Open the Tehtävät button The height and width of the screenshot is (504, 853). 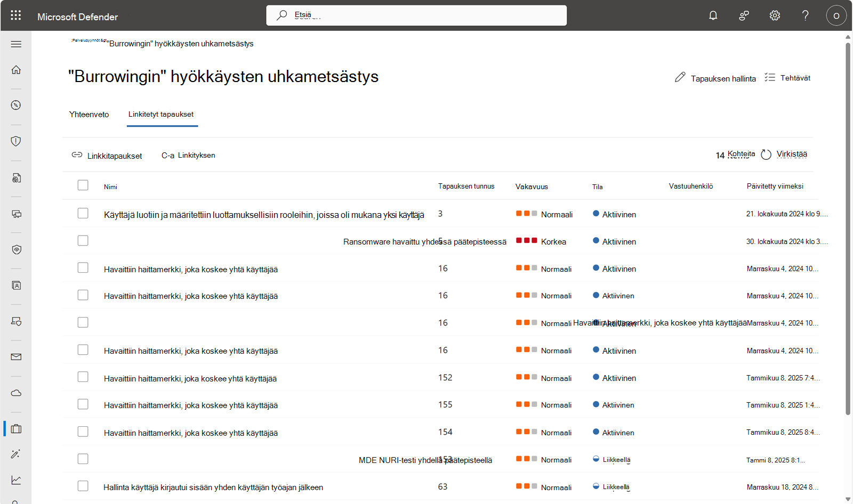coord(787,78)
